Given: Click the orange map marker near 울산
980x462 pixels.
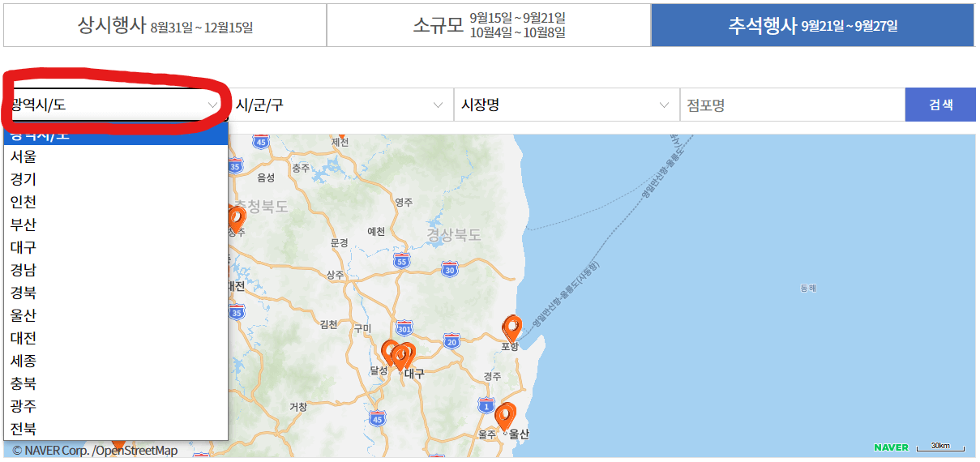Looking at the screenshot, I should coord(506,415).
